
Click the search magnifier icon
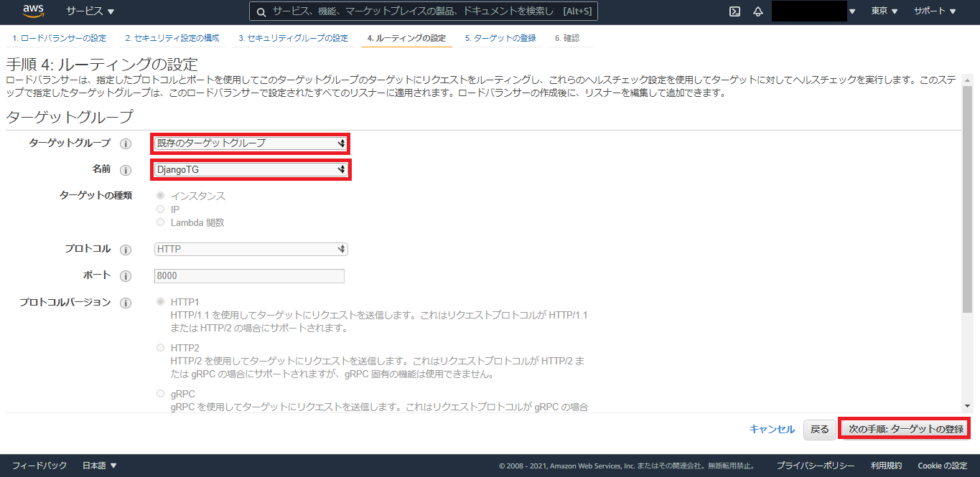click(261, 11)
